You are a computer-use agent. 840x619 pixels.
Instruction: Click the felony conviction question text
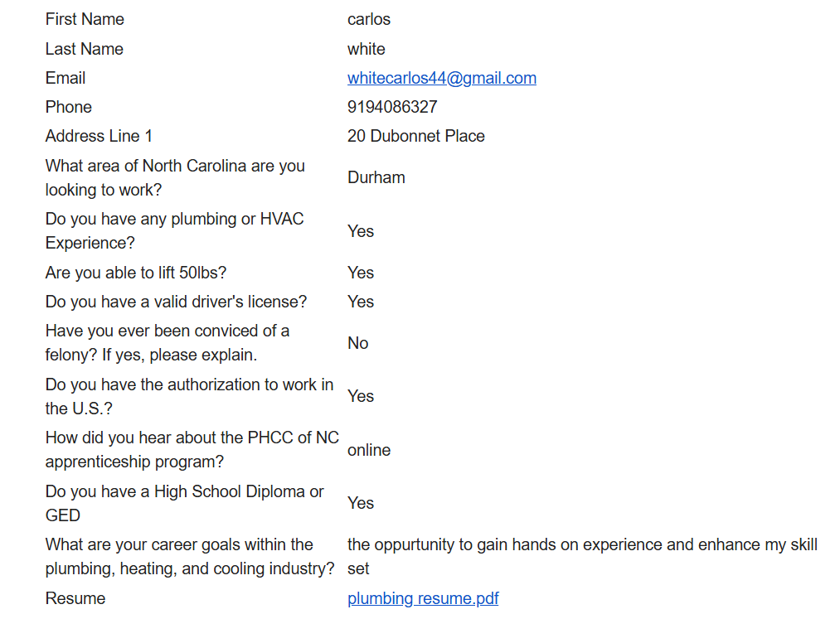click(168, 343)
